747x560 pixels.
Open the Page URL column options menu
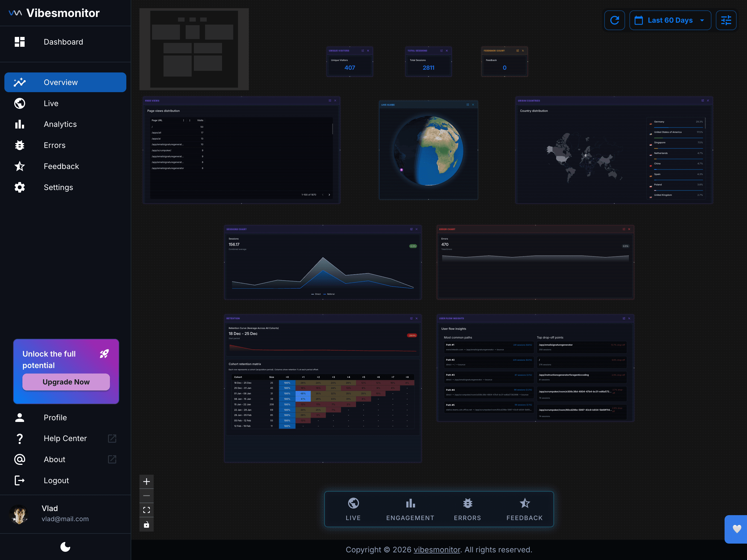(184, 120)
